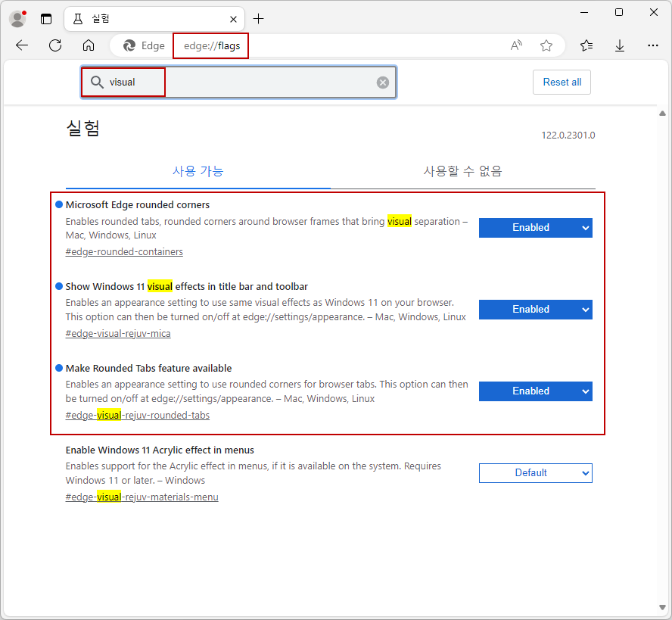
Task: Click Enable Windows 11 Acrylic effect title
Action: [x=160, y=450]
